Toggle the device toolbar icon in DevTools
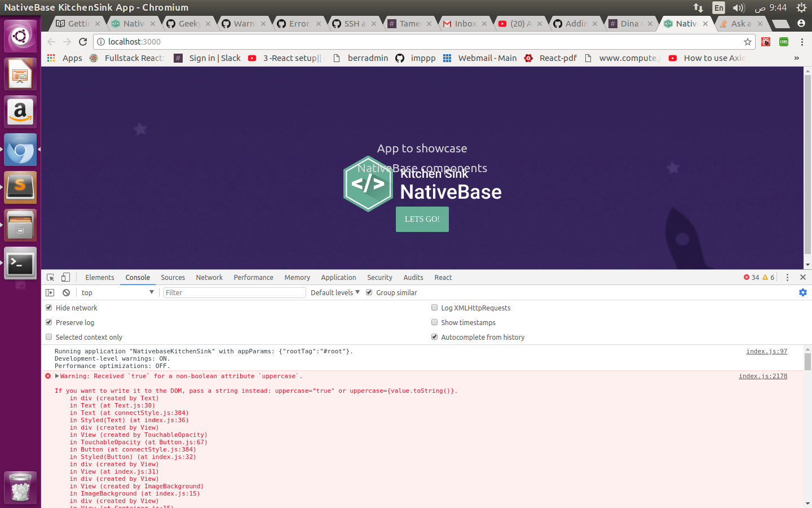 tap(65, 277)
